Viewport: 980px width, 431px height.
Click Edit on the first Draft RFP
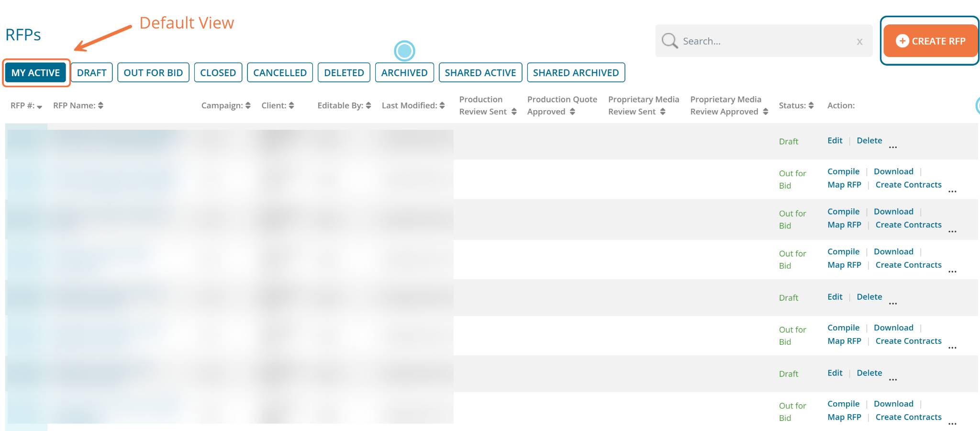click(835, 140)
